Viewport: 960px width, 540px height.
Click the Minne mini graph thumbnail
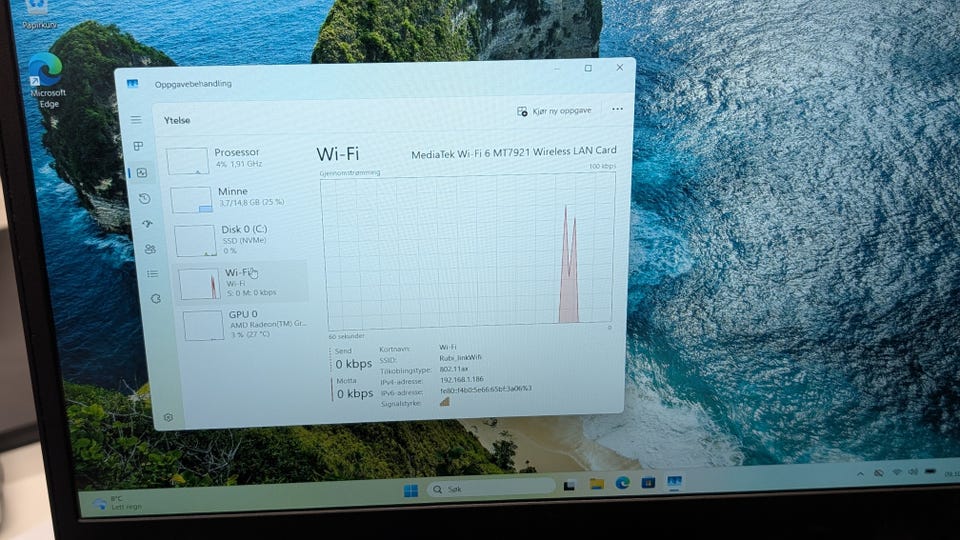[x=191, y=200]
